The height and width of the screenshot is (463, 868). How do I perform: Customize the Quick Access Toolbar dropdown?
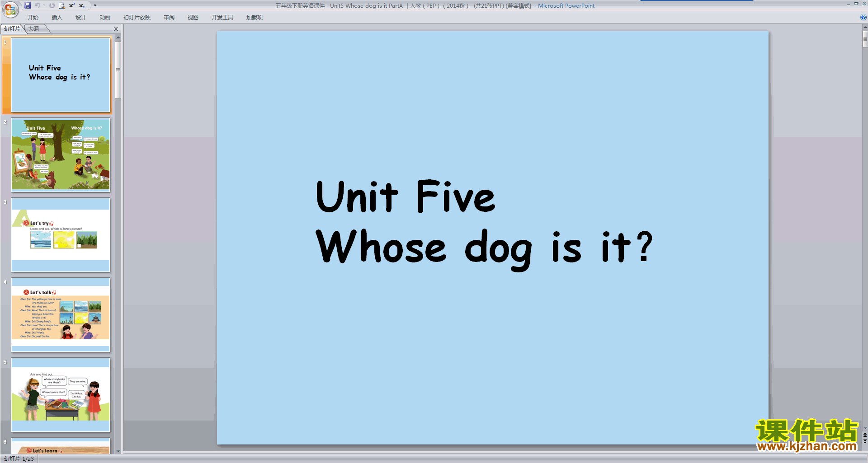point(95,5)
